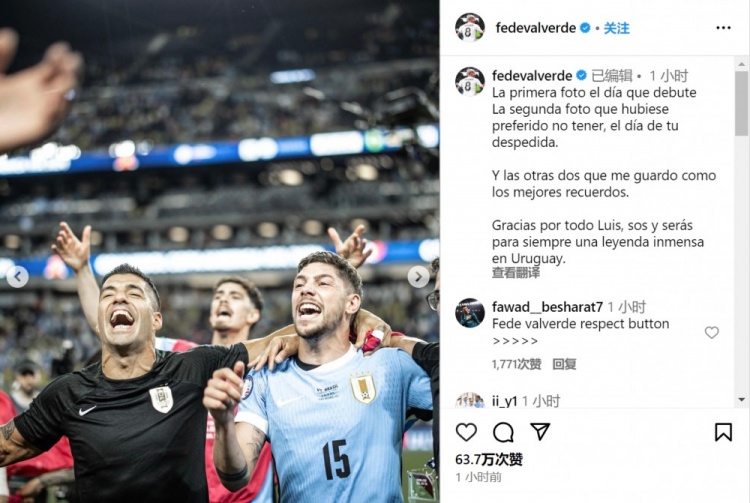This screenshot has height=503, width=750.
Task: View 63.7万次赞 likes list
Action: pyautogui.click(x=489, y=459)
